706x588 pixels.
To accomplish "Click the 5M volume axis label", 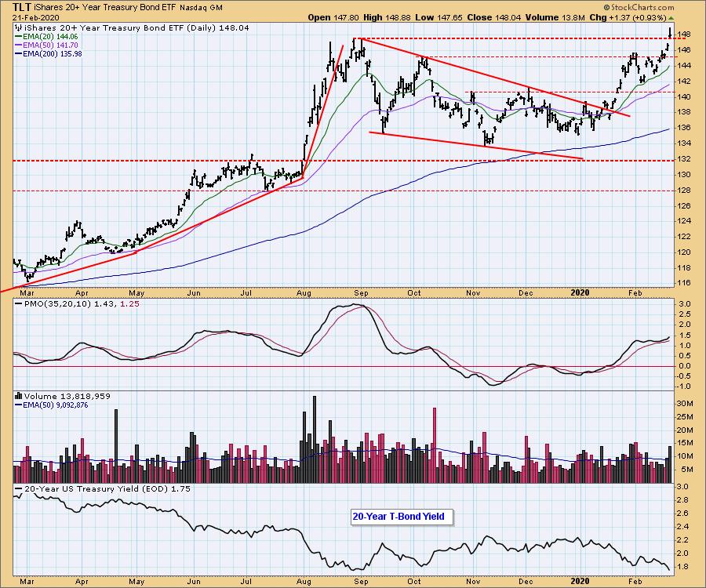I will click(687, 470).
